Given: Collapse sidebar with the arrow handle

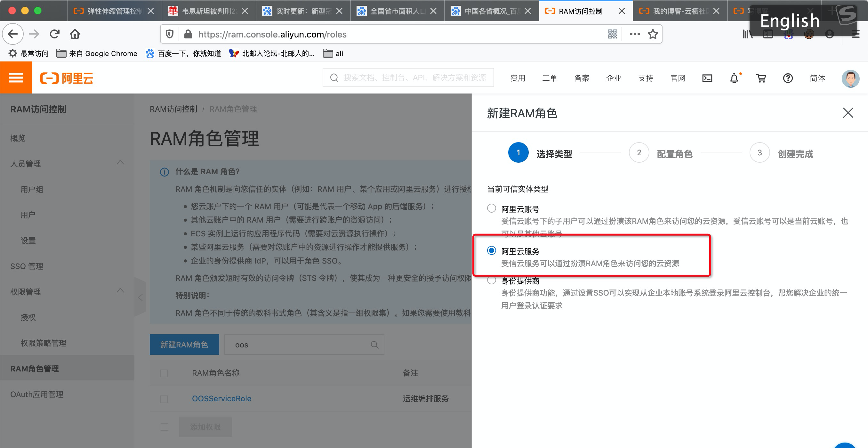Looking at the screenshot, I should 140,297.
